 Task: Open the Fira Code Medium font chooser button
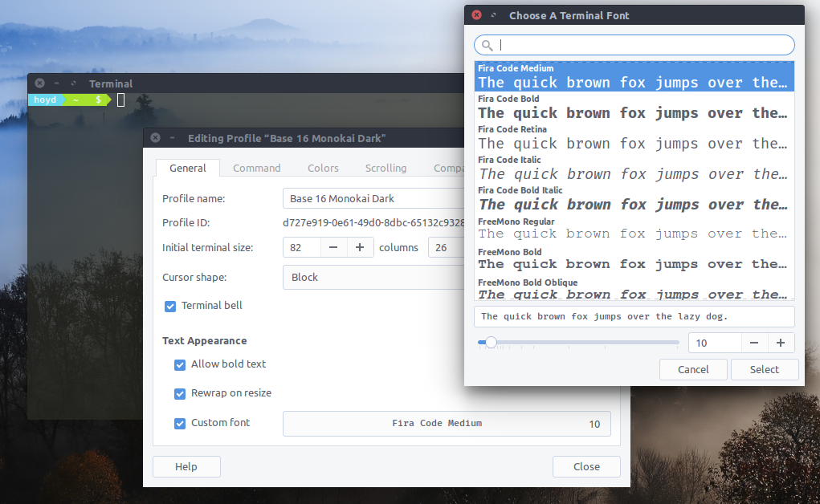[446, 424]
